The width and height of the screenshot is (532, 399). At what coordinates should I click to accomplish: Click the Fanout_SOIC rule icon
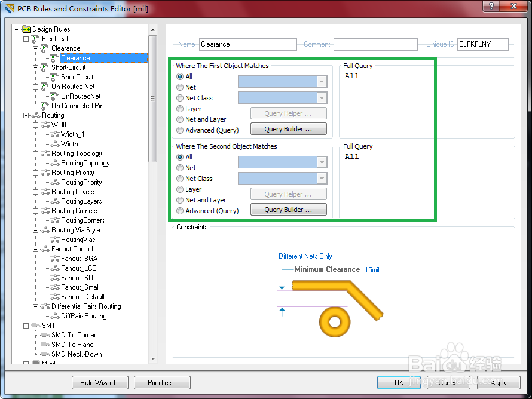coord(55,278)
